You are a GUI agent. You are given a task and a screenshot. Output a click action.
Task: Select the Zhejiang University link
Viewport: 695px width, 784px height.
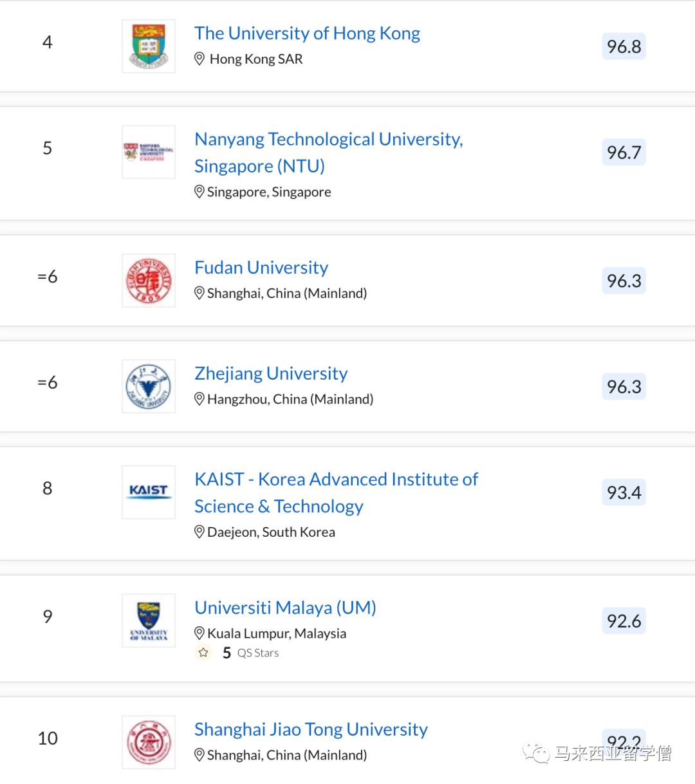pos(271,373)
